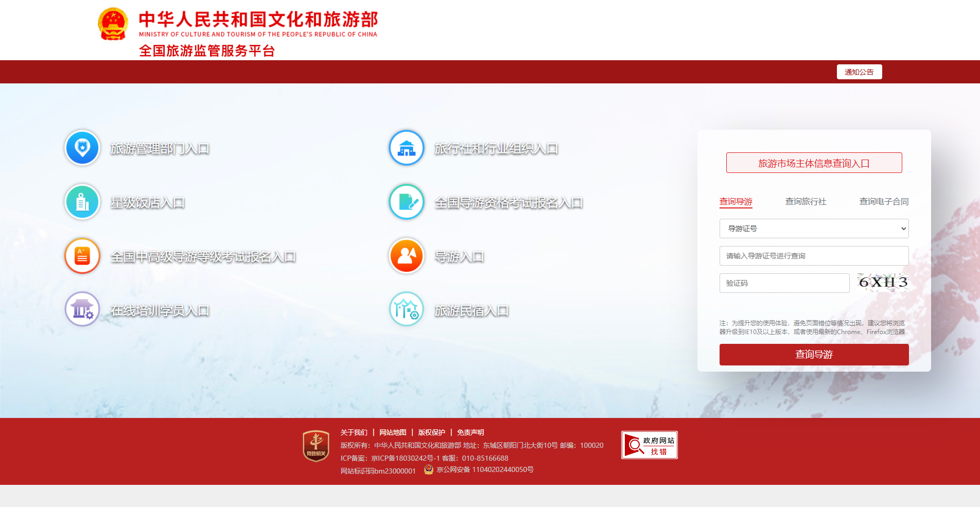This screenshot has width=980, height=507.
Task: Open the 旅游管理部门入口 entrance icon
Action: coord(82,148)
